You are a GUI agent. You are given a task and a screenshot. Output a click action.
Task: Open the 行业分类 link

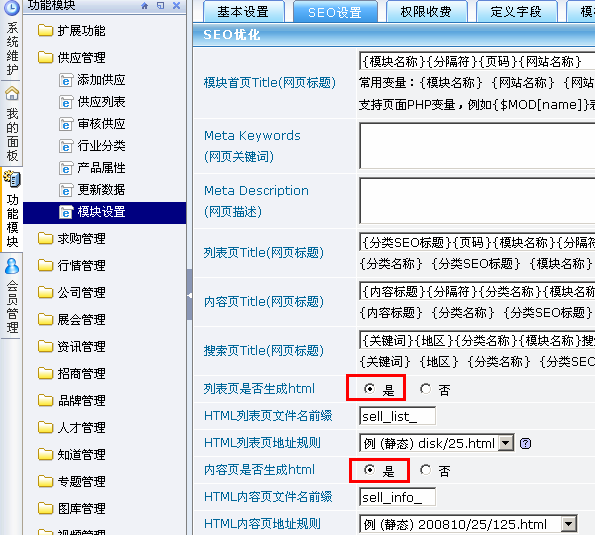click(101, 146)
